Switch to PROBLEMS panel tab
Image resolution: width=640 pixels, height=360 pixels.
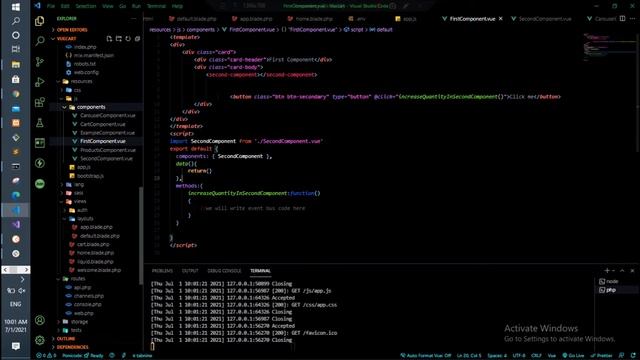click(162, 271)
